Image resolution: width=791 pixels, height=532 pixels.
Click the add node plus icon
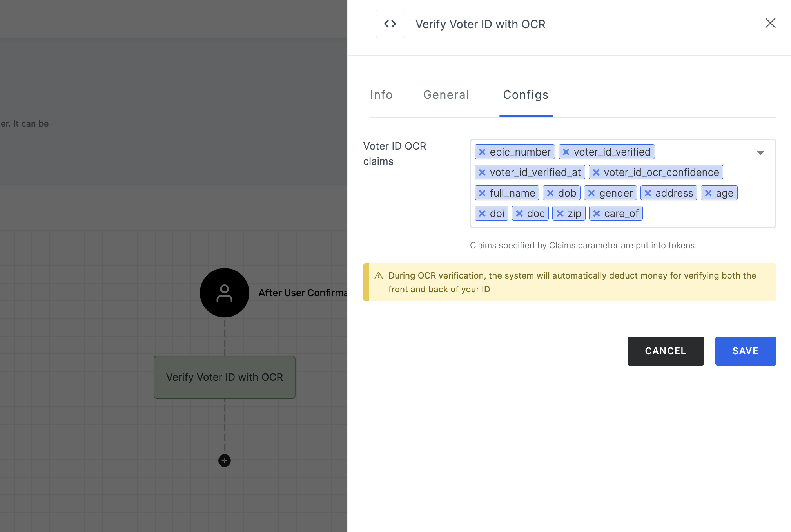coord(225,461)
